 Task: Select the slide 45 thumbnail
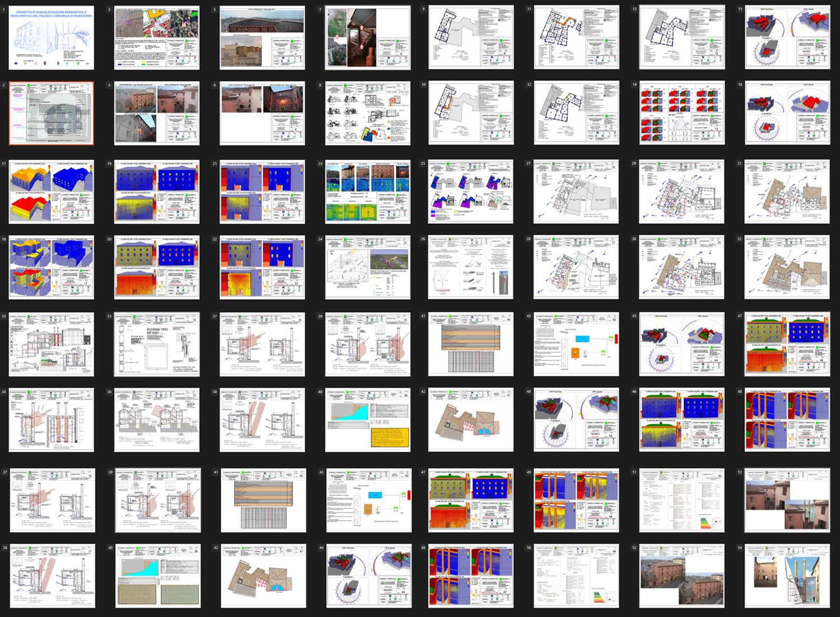[682, 344]
